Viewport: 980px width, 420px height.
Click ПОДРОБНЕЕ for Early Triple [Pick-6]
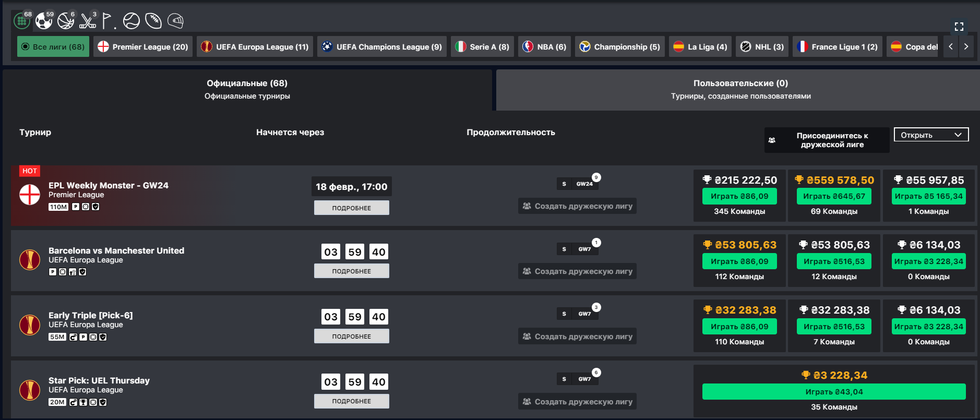352,336
